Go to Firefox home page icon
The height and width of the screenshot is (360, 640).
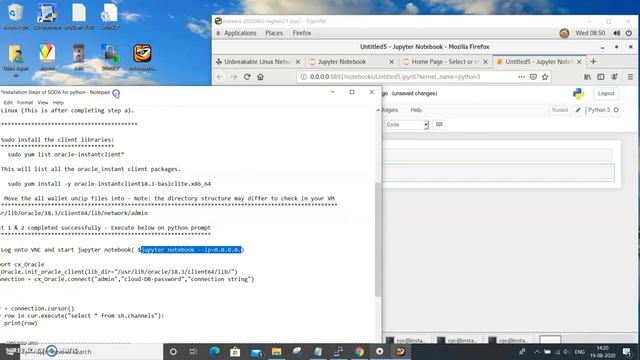(x=260, y=77)
